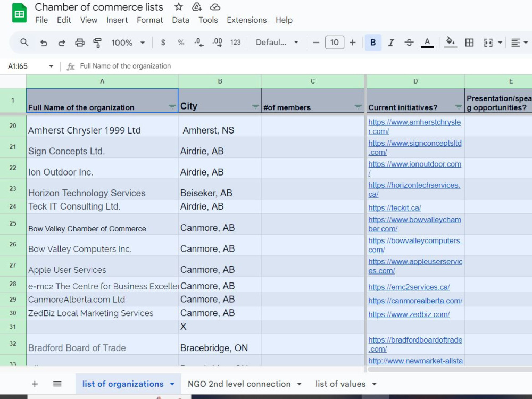The height and width of the screenshot is (399, 532).
Task: Click the move to folder icon
Action: tap(197, 7)
